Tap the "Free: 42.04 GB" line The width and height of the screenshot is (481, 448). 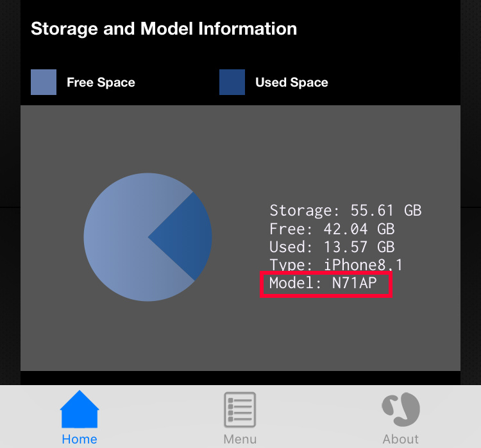(x=332, y=228)
